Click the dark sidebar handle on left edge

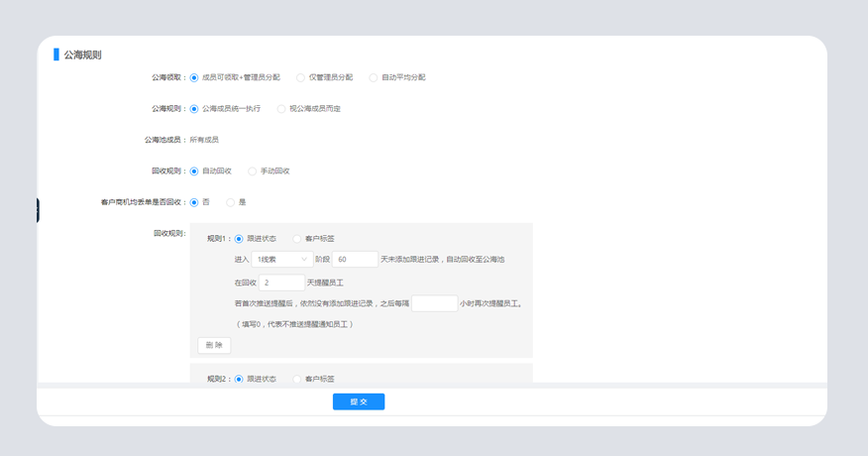(38, 210)
